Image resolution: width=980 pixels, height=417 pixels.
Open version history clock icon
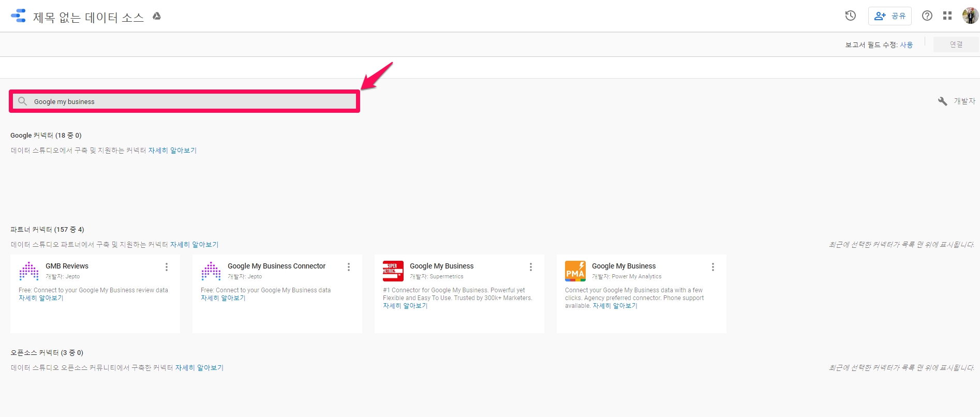tap(850, 16)
